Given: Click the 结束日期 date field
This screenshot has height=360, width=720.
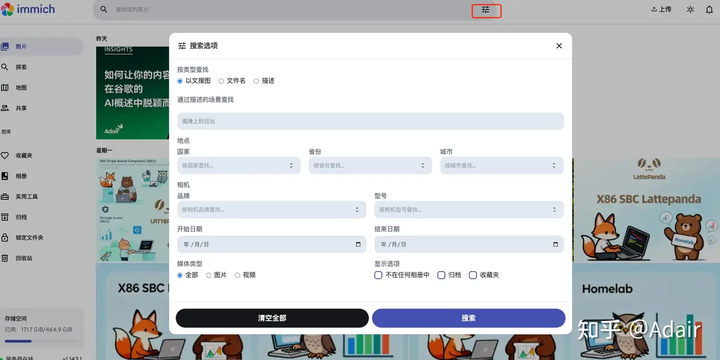Looking at the screenshot, I should [x=469, y=244].
